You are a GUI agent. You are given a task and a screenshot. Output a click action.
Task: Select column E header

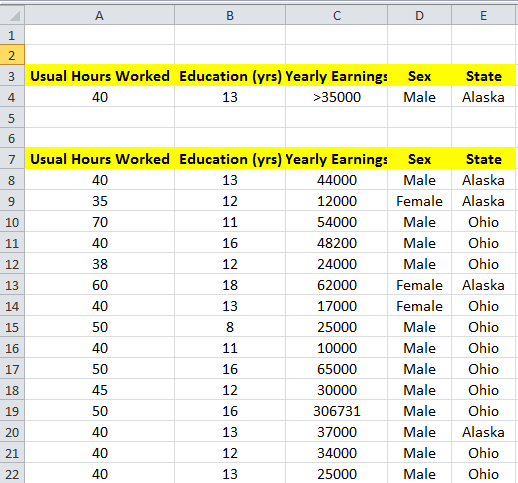[483, 15]
